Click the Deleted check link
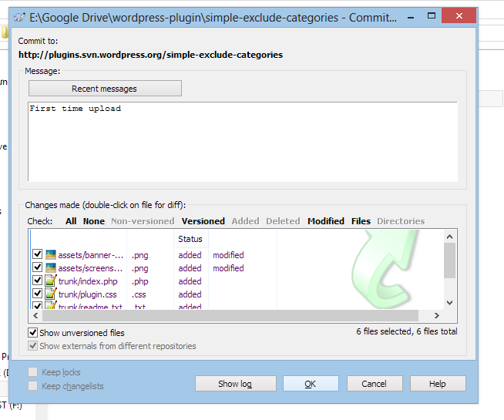The width and height of the screenshot is (504, 420). 283,221
